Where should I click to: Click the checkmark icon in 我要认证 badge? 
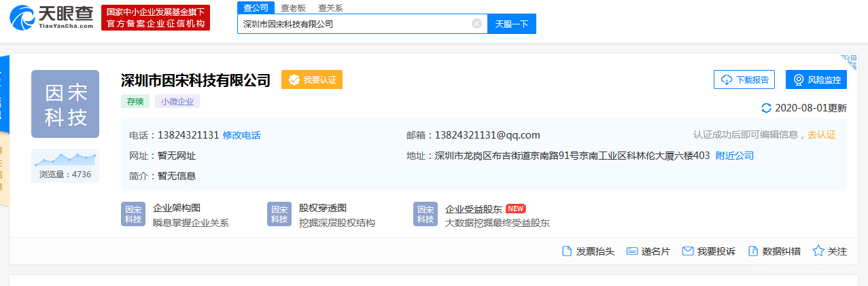[294, 79]
